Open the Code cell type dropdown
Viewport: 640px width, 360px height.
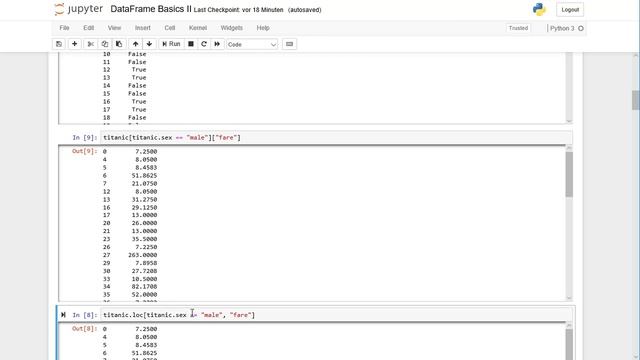252,44
